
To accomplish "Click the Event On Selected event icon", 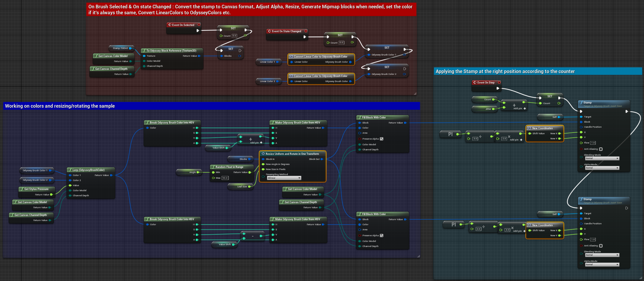I will [170, 25].
